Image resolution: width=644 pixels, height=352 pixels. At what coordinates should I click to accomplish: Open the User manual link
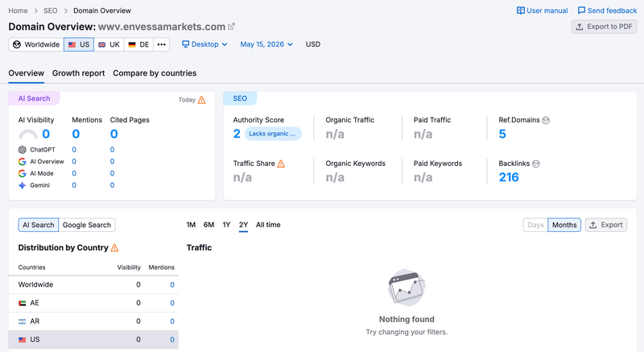click(x=542, y=10)
